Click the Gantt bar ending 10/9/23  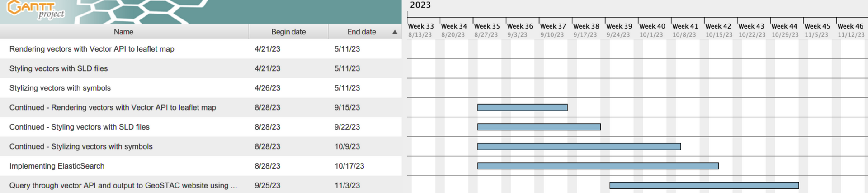pyautogui.click(x=579, y=146)
